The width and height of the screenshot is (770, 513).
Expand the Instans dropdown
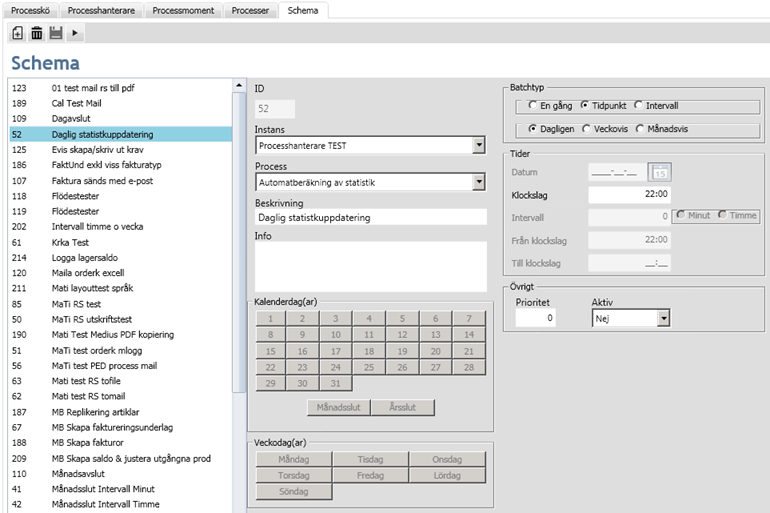479,146
